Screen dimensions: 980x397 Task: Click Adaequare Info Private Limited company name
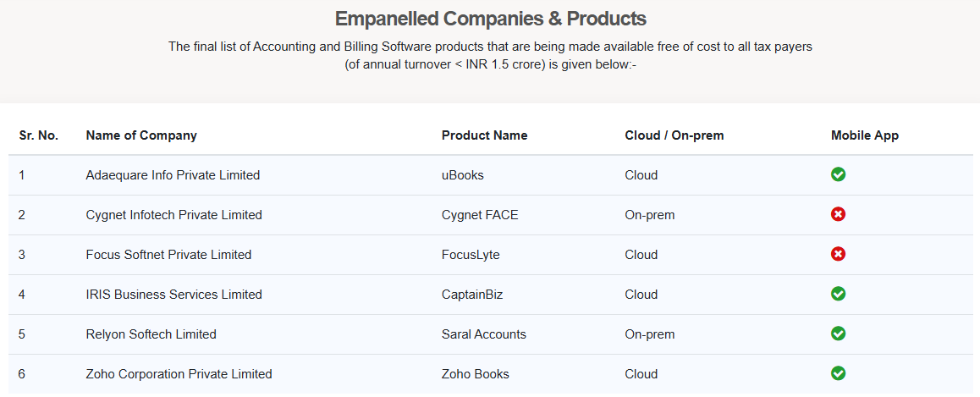point(173,175)
